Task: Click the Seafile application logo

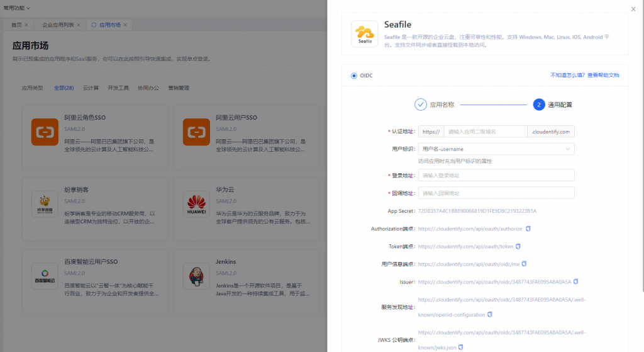Action: tap(365, 34)
